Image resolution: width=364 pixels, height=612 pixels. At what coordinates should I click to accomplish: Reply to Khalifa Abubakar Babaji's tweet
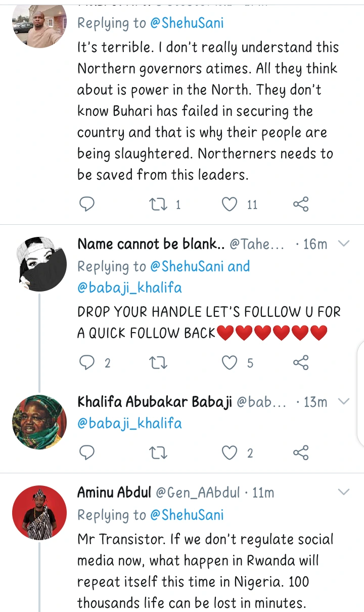pyautogui.click(x=87, y=453)
